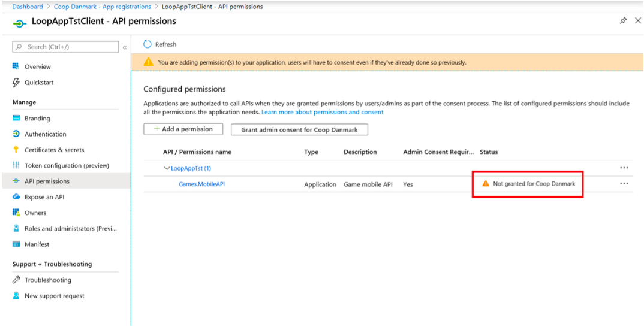Collapse the LoopAppTst permissions group chevron

coord(167,168)
